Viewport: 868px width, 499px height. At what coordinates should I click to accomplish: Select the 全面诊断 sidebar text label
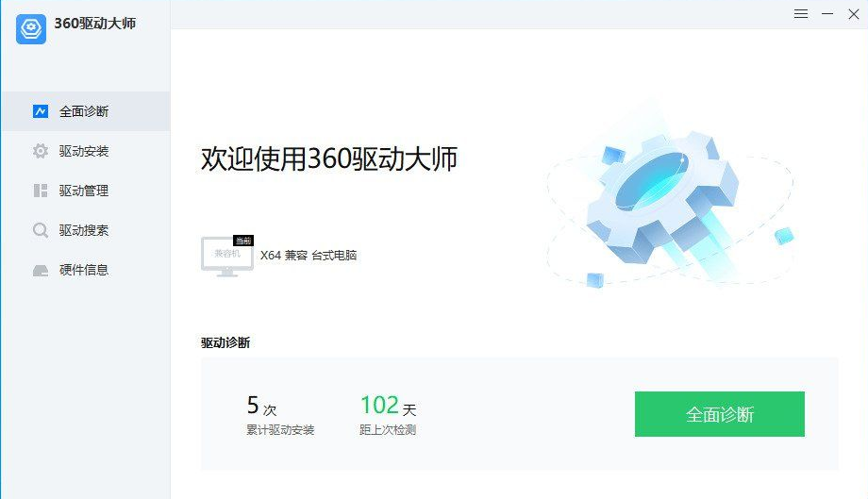[x=84, y=111]
